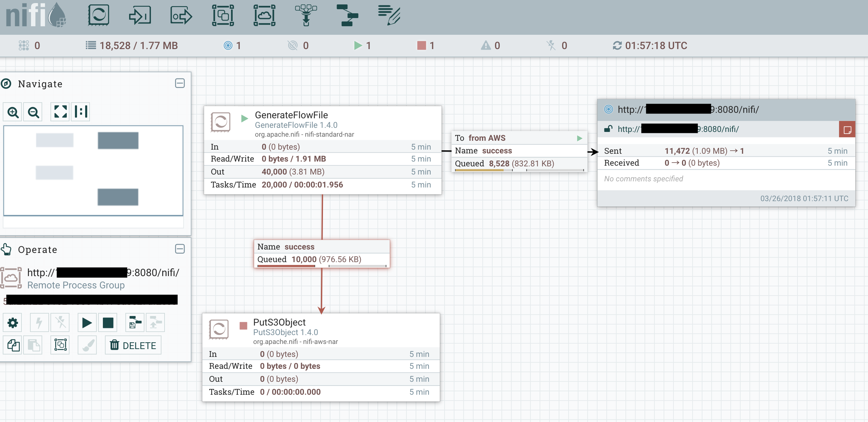Click the Create template icon in Operate
Image resolution: width=868 pixels, height=422 pixels.
[135, 322]
